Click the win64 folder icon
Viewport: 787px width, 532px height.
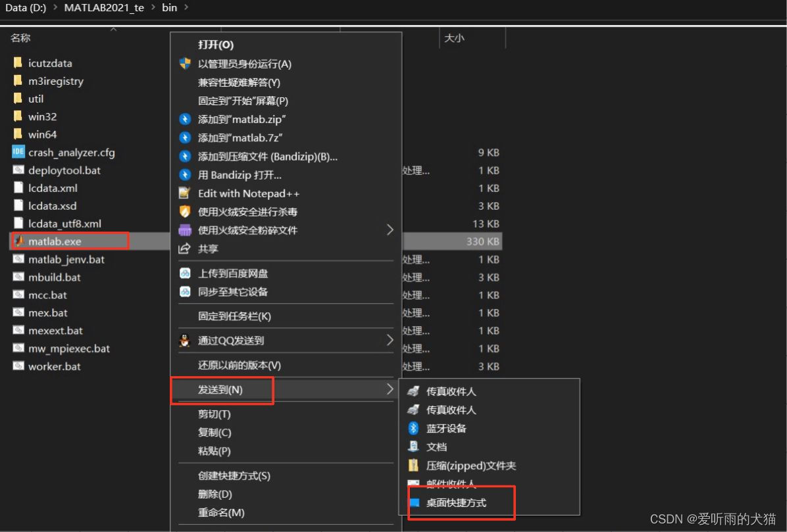point(18,134)
